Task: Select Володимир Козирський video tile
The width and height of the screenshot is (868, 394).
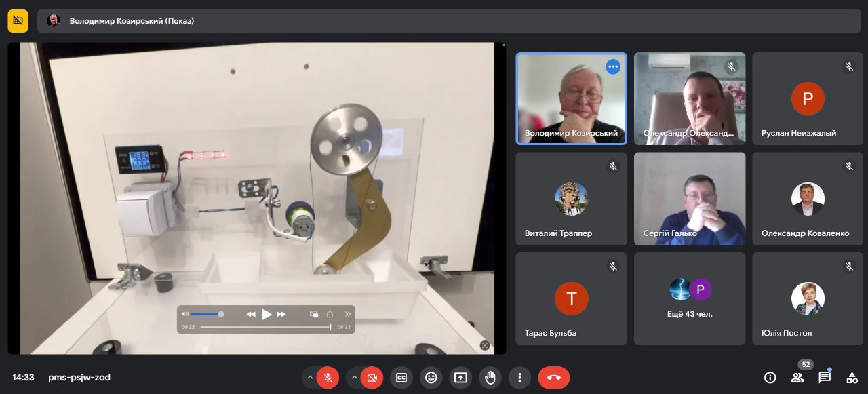Action: click(571, 98)
